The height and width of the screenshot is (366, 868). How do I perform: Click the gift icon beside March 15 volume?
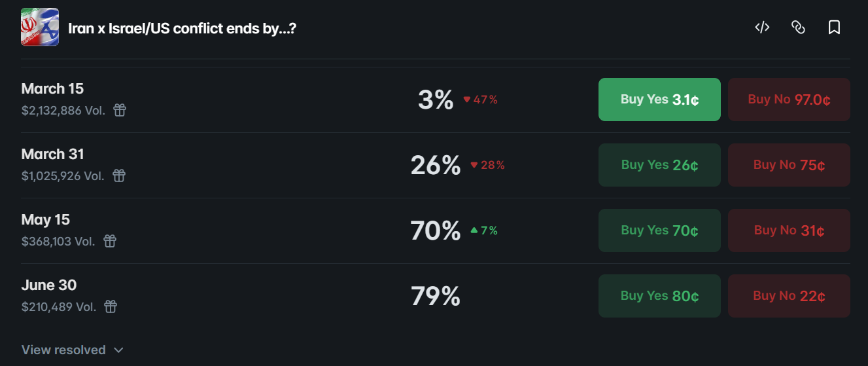[x=120, y=110]
